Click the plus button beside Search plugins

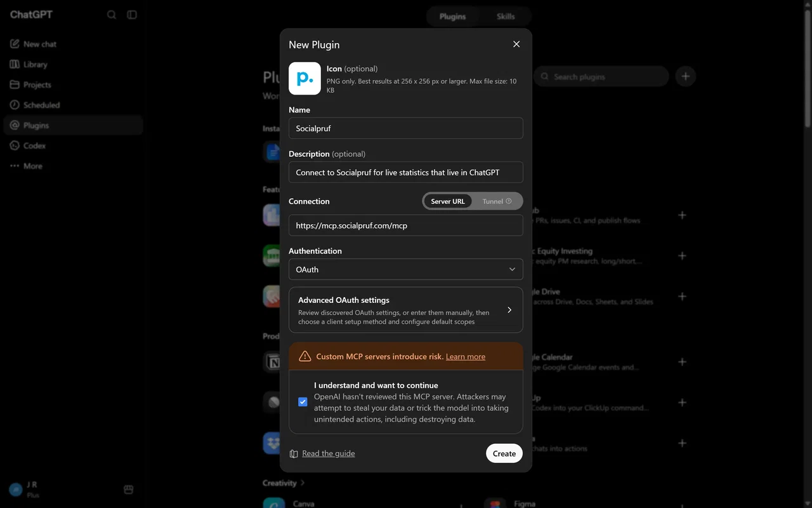(x=685, y=76)
